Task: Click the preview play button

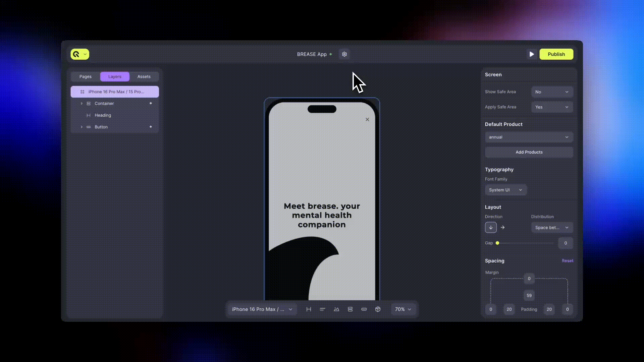Action: 532,54
